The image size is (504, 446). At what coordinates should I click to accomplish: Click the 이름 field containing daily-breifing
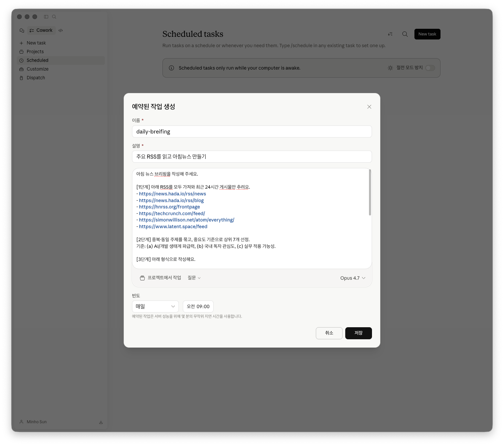click(252, 131)
